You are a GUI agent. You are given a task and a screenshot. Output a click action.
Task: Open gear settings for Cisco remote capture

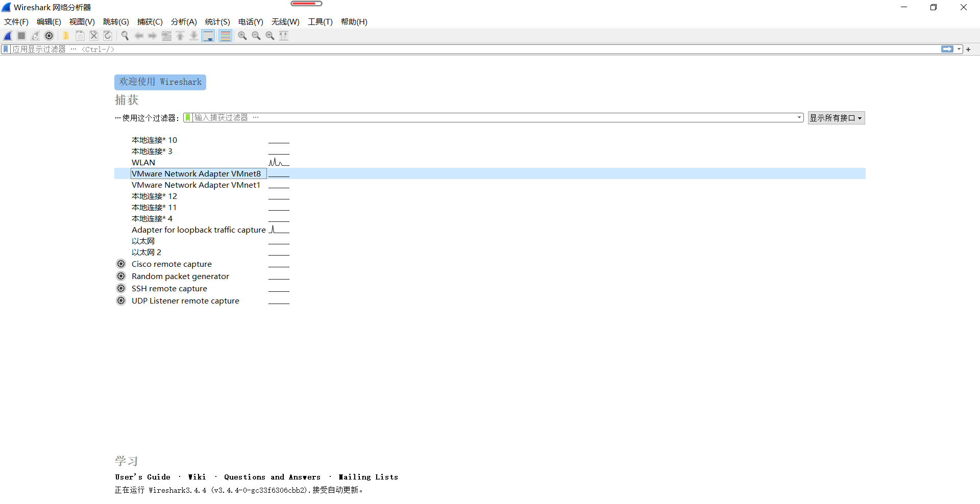(121, 264)
